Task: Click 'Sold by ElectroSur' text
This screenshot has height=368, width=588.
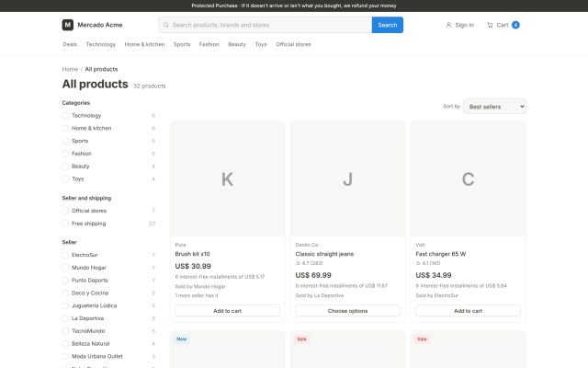Action: click(x=437, y=295)
